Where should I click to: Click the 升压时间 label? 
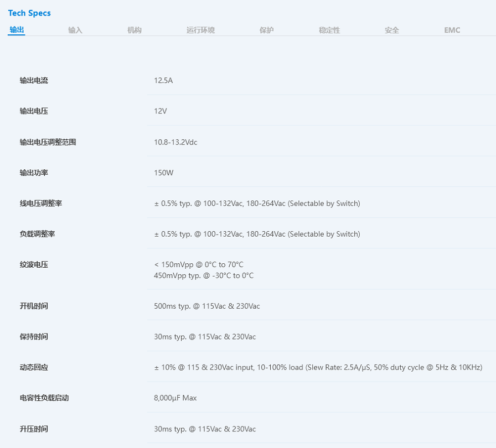pos(34,429)
